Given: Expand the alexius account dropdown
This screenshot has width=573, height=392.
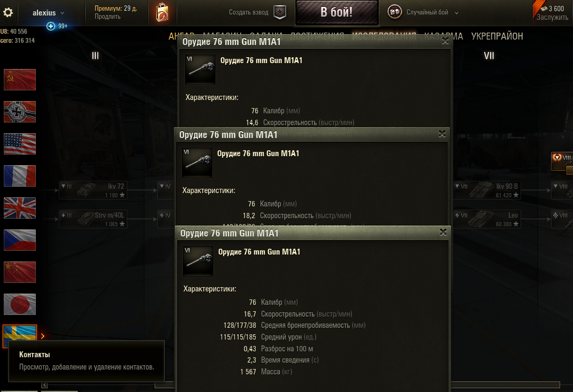Looking at the screenshot, I should (48, 12).
